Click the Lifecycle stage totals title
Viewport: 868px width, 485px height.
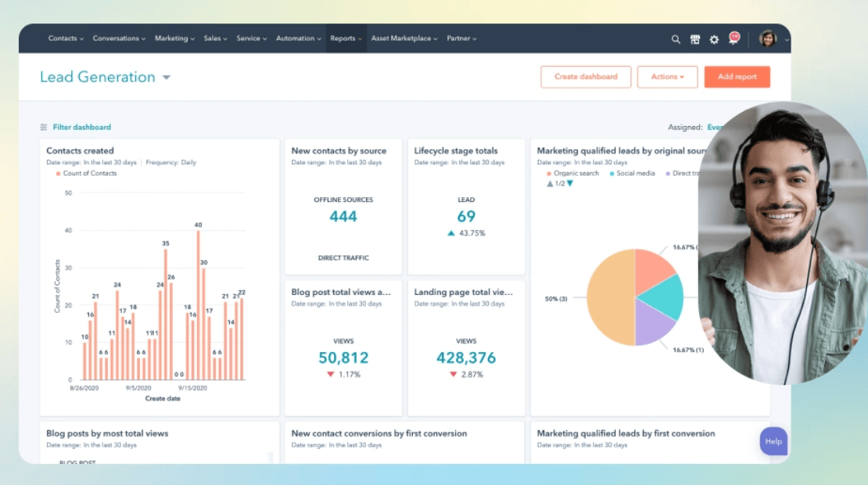[x=456, y=151]
